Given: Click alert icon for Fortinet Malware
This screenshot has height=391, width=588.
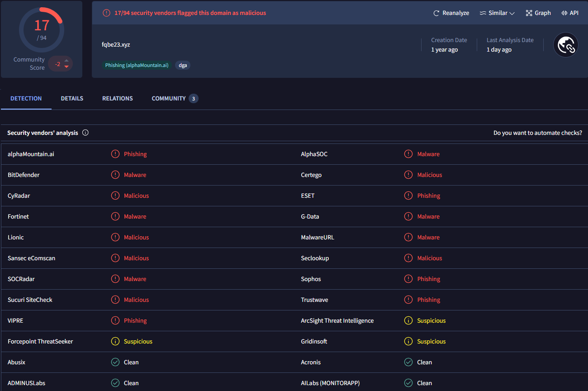Looking at the screenshot, I should tap(115, 216).
